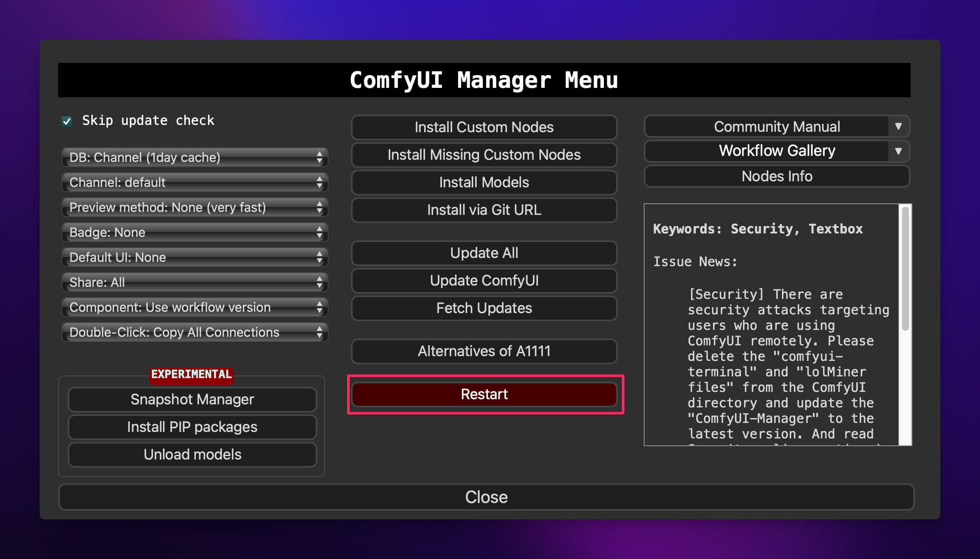Click Install Missing Custom Nodes
Viewport: 980px width, 559px height.
[484, 155]
